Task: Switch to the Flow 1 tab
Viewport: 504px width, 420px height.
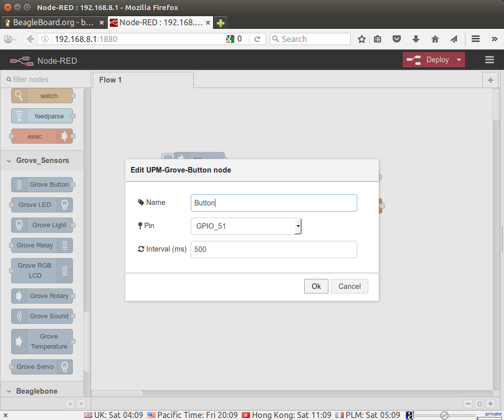Action: point(143,79)
